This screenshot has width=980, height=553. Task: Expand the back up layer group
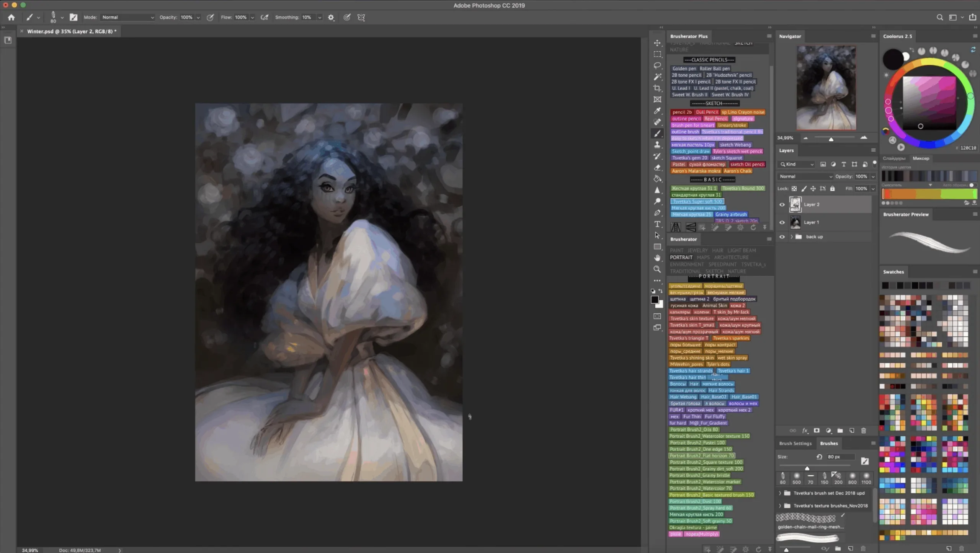coord(791,237)
